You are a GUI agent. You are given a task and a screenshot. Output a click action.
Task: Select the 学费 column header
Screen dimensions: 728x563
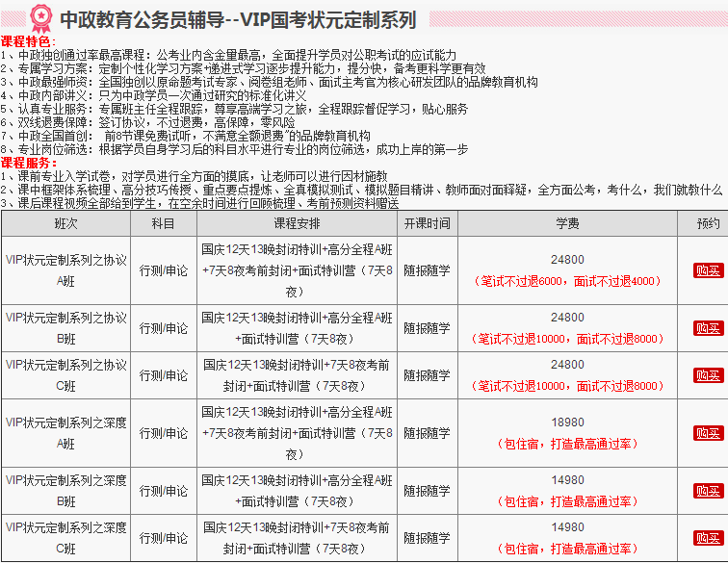tap(567, 223)
